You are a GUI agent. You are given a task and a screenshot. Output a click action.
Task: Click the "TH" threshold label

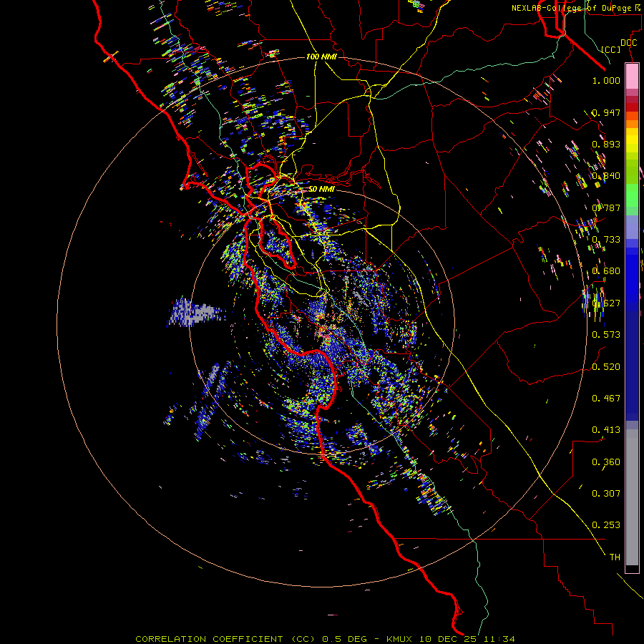[615, 557]
